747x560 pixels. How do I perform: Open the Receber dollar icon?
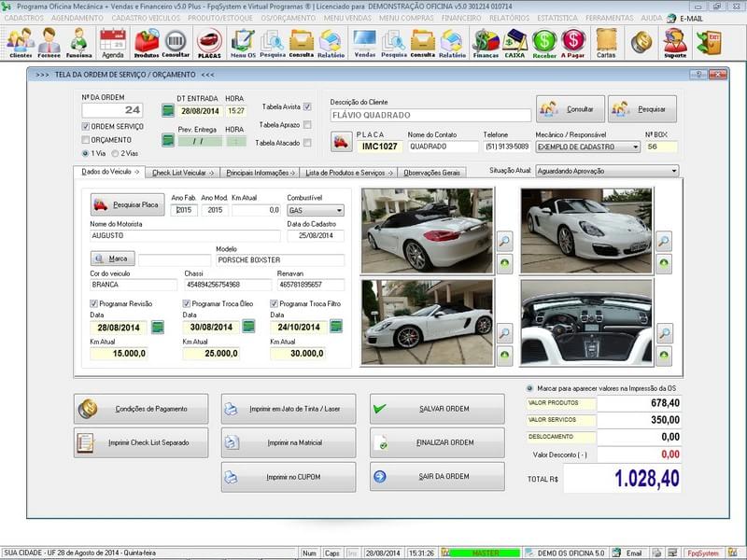pos(546,39)
